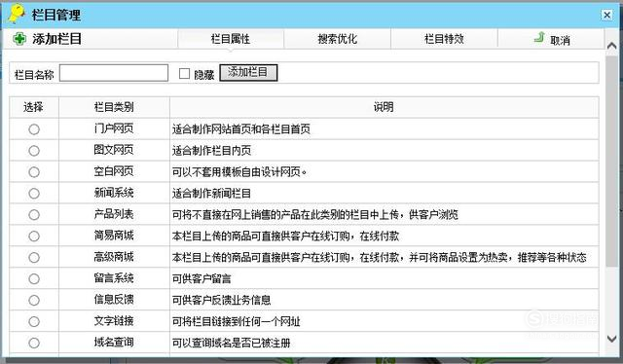The height and width of the screenshot is (364, 623).
Task: Click the 选择 column header
Action: click(x=34, y=107)
